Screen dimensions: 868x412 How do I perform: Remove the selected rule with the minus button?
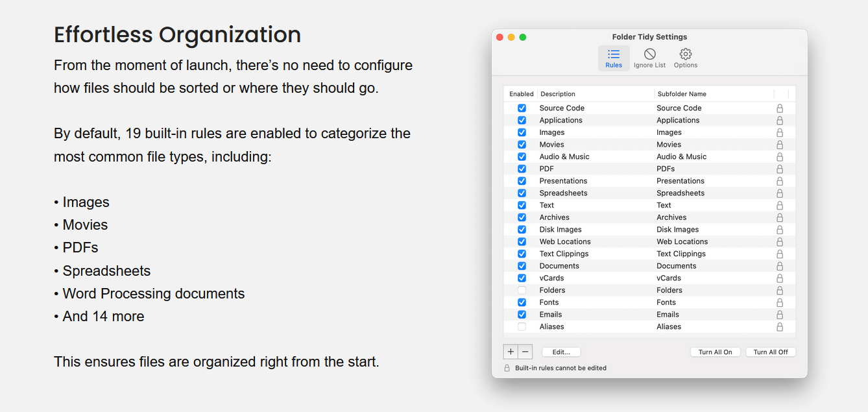(525, 352)
